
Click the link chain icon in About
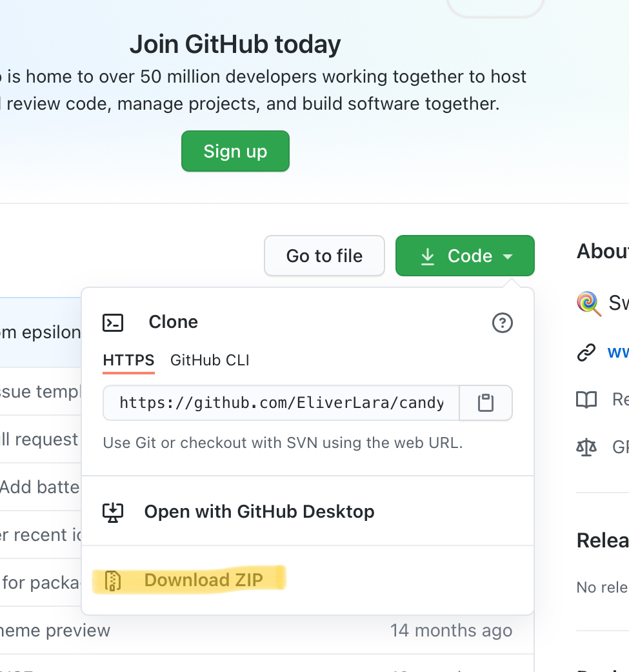[586, 352]
